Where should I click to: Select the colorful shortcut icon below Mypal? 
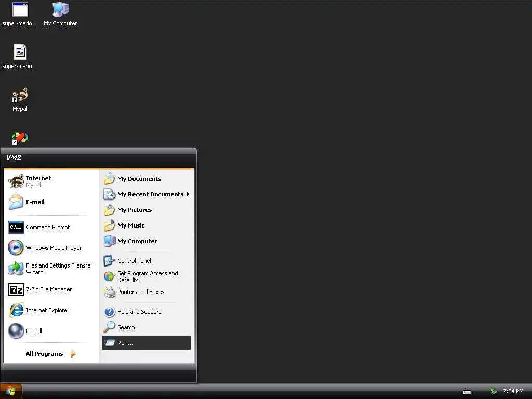click(20, 138)
